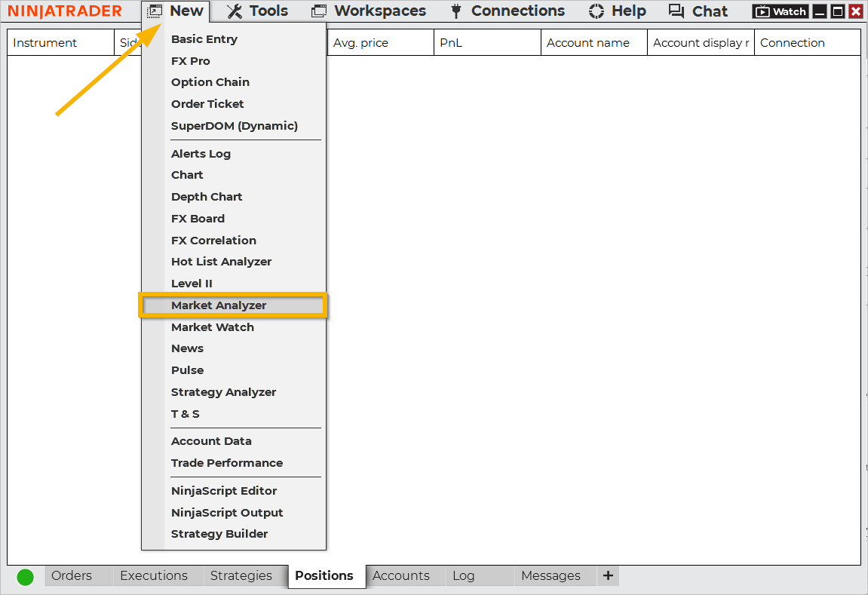The image size is (868, 595).
Task: Click the New menu window icon
Action: tap(154, 11)
